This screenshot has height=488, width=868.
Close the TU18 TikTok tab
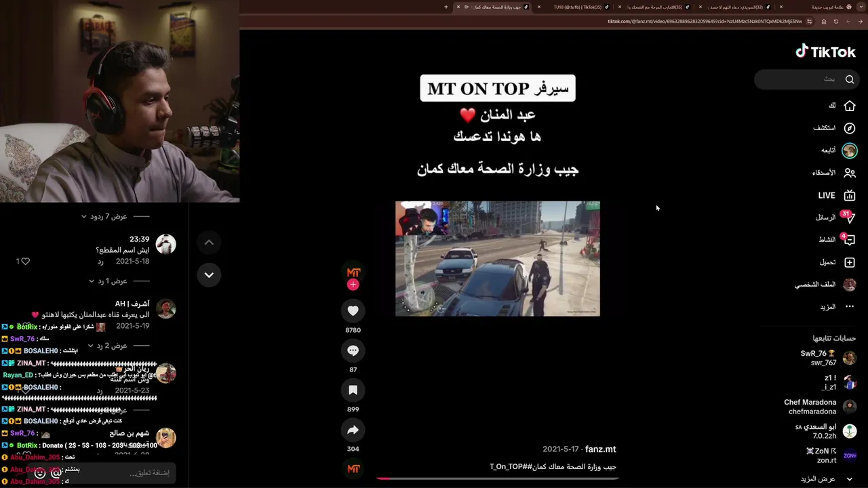pos(539,7)
